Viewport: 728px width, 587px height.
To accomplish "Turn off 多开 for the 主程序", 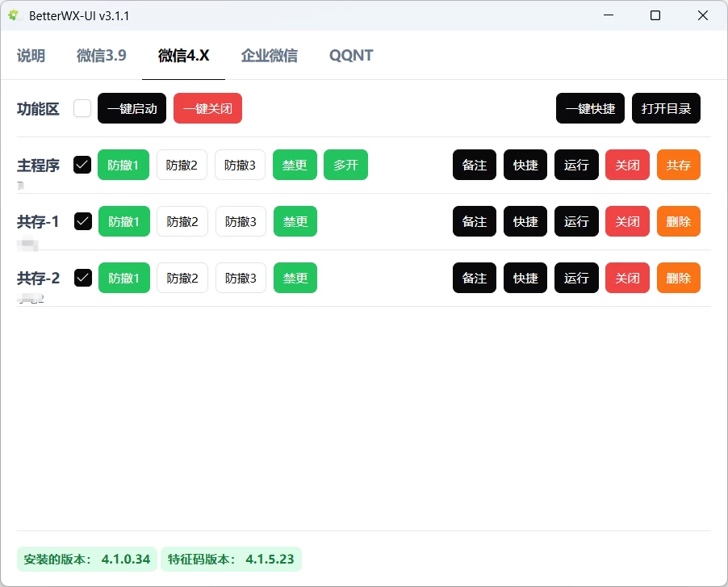I will coord(345,165).
